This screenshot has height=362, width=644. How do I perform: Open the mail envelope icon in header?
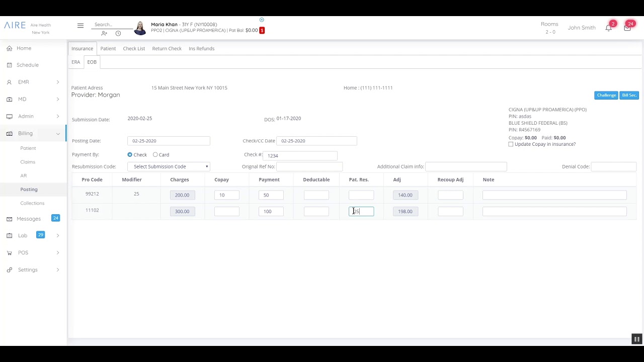(x=627, y=28)
